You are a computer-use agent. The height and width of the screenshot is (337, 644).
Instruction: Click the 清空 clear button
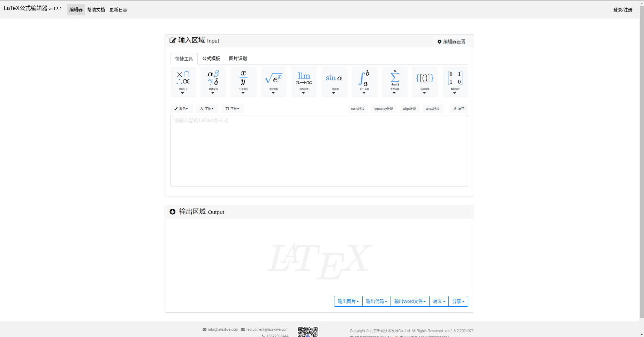[459, 109]
